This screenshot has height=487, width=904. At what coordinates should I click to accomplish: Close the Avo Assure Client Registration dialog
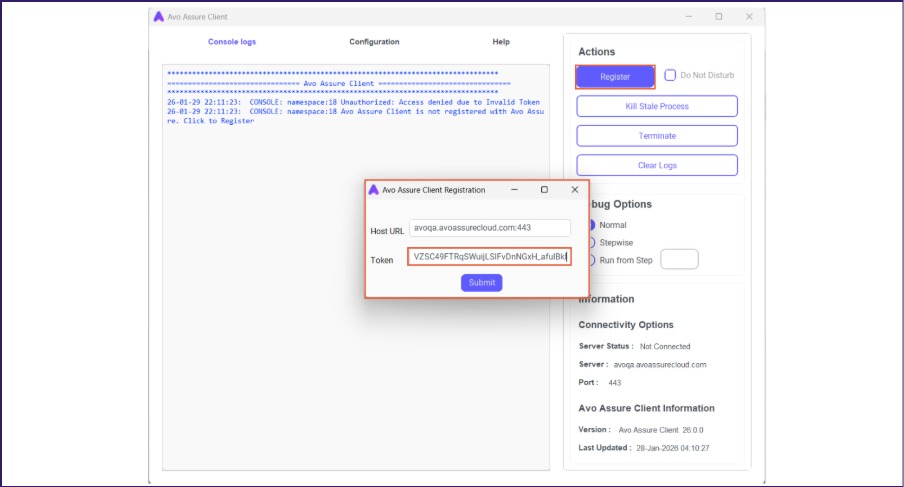point(574,189)
